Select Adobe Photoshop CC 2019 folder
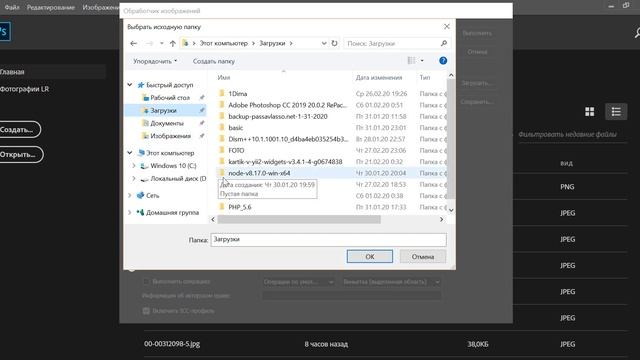Screen dimensions: 640x360 point(287,105)
